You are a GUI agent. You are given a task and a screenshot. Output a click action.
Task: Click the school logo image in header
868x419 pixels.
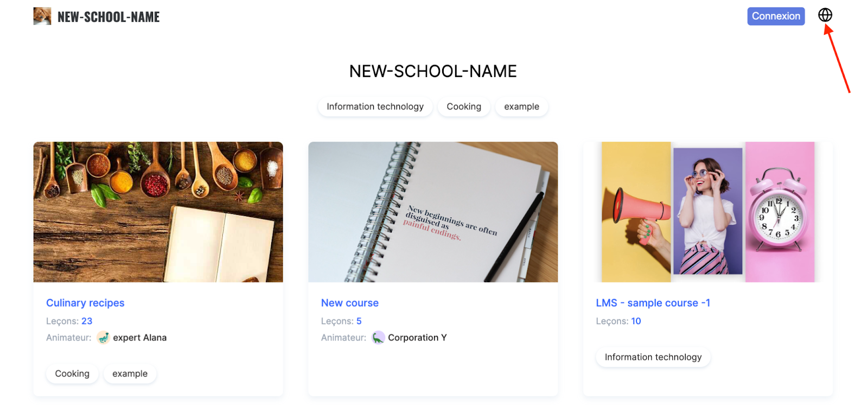[x=42, y=16]
